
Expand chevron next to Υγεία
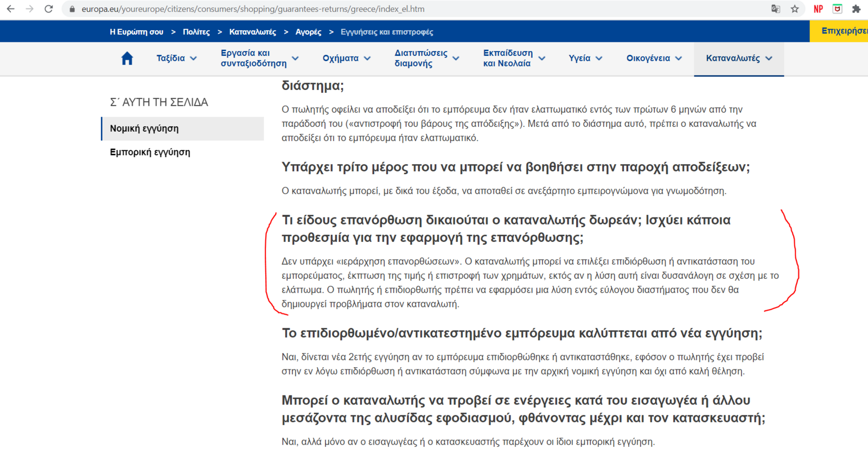tap(599, 59)
